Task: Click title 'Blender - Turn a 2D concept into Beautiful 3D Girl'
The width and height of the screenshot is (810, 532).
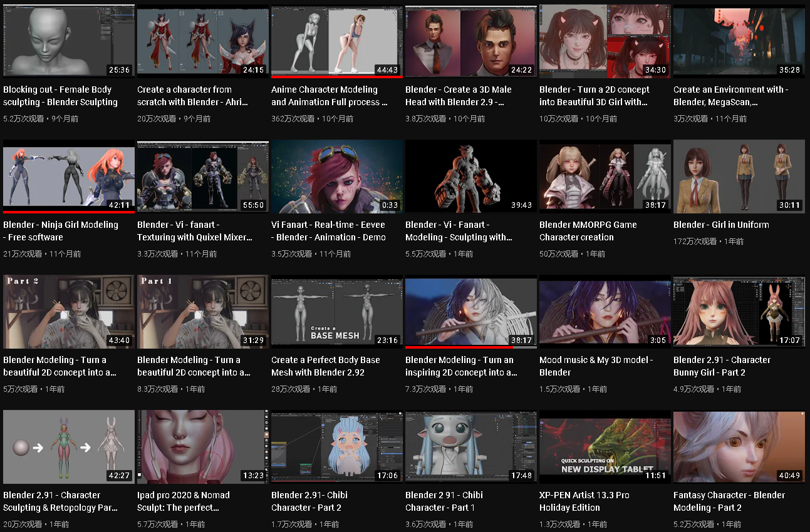Action: click(595, 96)
